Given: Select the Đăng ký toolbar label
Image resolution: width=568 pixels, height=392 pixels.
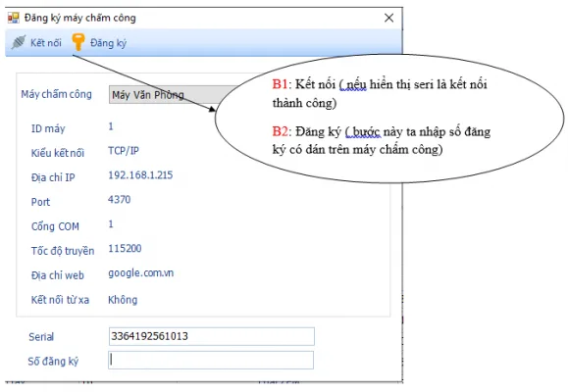Looking at the screenshot, I should pos(108,43).
